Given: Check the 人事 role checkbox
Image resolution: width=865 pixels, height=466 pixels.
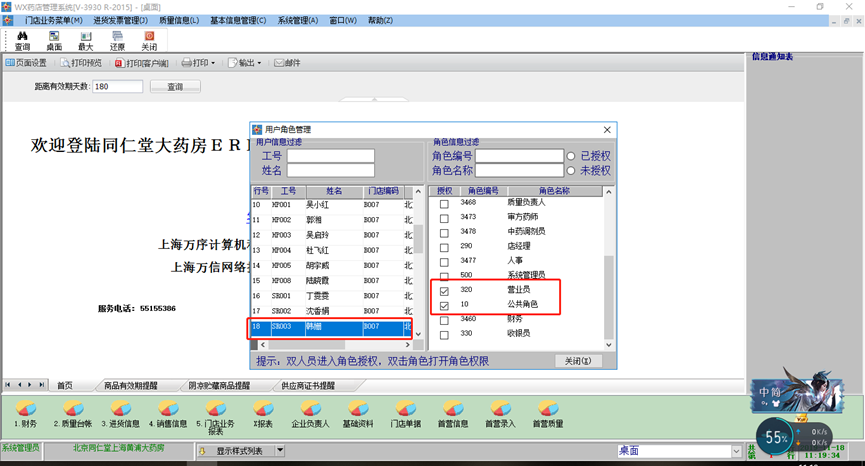Looking at the screenshot, I should [444, 262].
